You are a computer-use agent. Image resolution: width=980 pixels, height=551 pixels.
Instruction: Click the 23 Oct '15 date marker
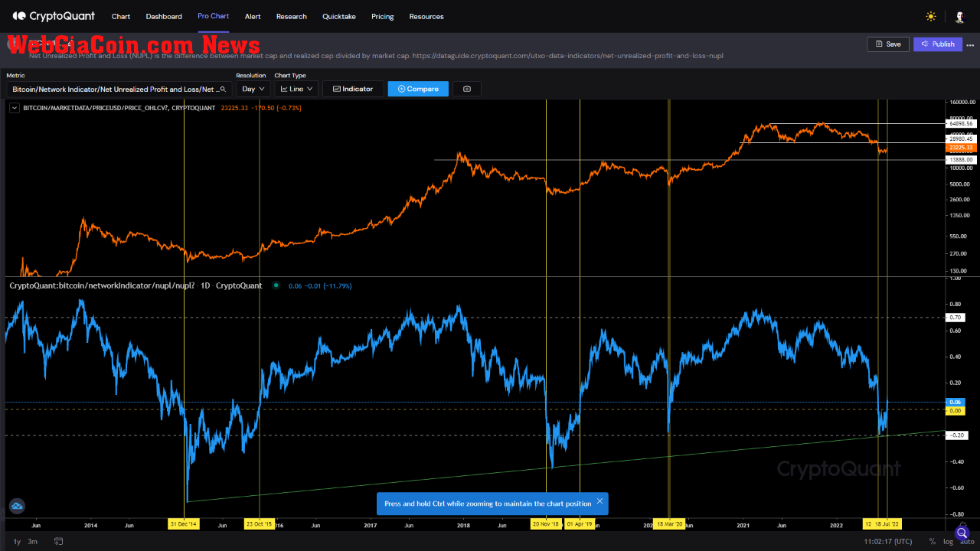260,524
